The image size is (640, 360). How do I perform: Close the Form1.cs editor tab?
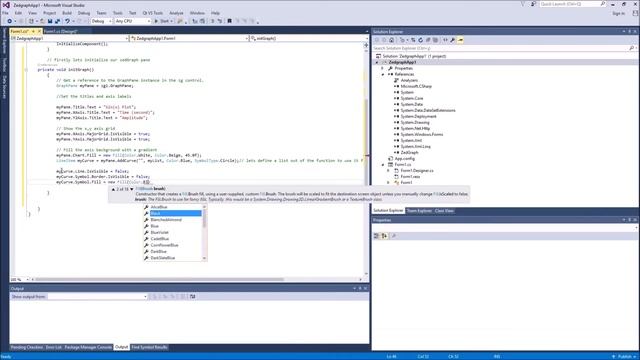39,31
